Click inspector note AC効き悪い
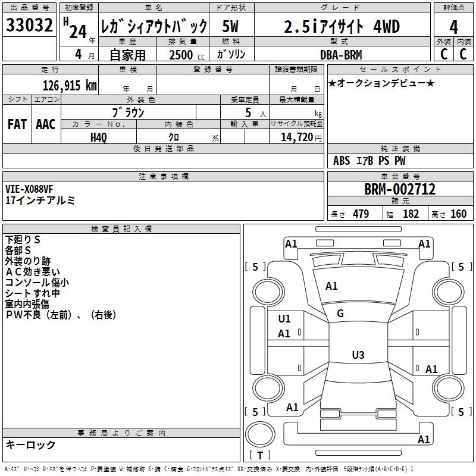This screenshot has width=476, height=476. click(33, 272)
